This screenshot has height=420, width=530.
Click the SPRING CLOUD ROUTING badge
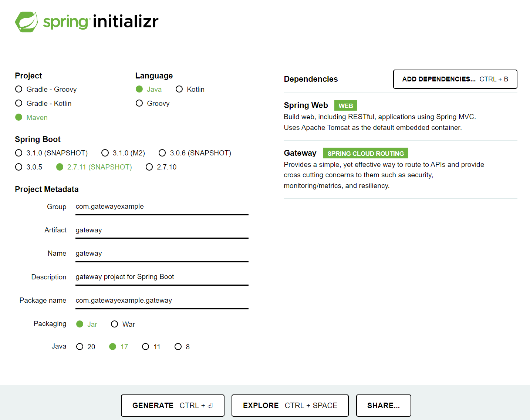tap(365, 153)
